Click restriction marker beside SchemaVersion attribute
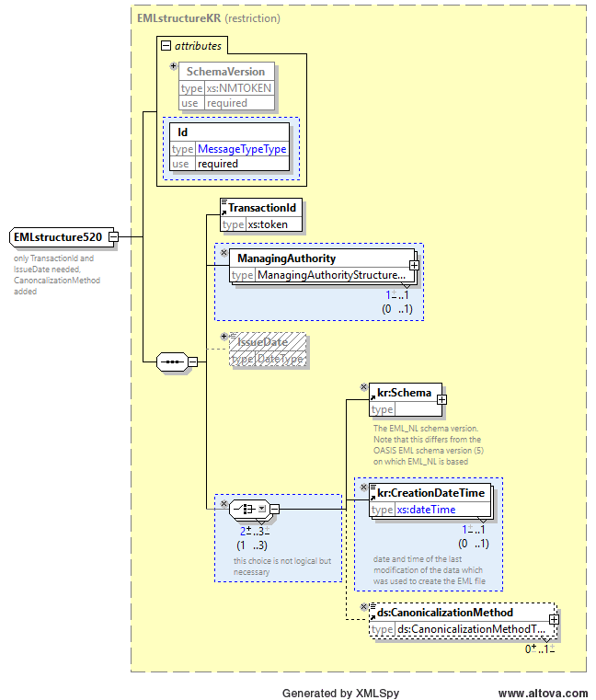This screenshot has width=596, height=700. pos(173,66)
